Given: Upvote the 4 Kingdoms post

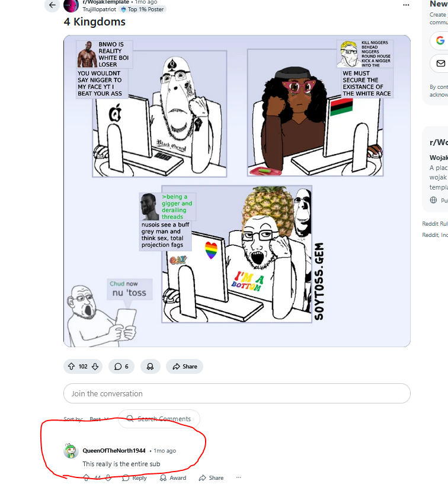Looking at the screenshot, I should (71, 366).
